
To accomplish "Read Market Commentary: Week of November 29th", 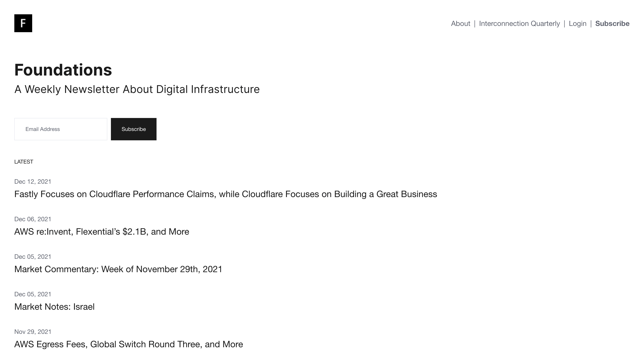I will [x=118, y=269].
